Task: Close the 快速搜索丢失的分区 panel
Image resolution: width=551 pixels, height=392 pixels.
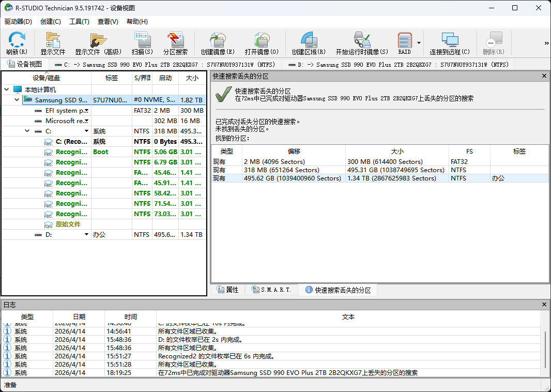Action: tap(544, 76)
